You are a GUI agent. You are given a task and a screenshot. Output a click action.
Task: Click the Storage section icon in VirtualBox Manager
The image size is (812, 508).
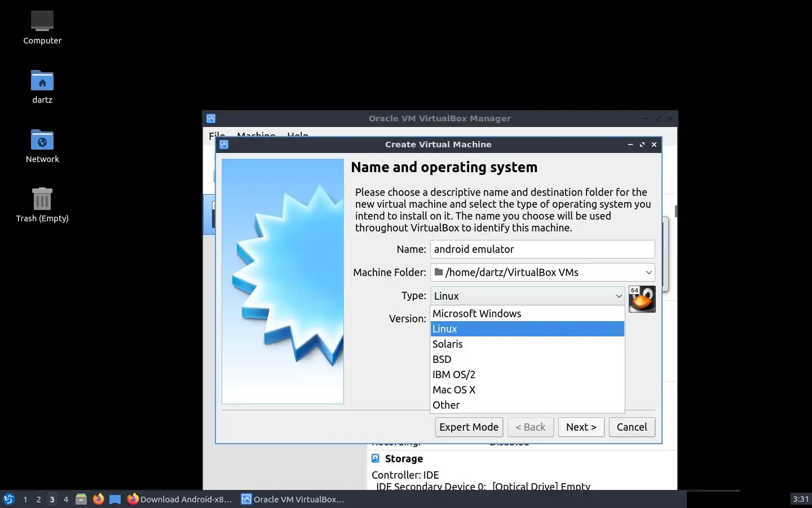click(x=376, y=458)
